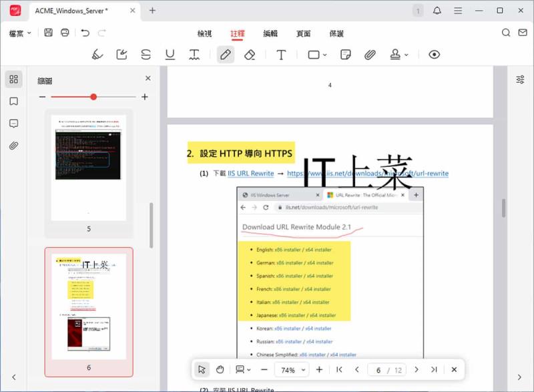The image size is (534, 392).
Task: Select the eraser tool in the toolbar
Action: pyautogui.click(x=250, y=54)
